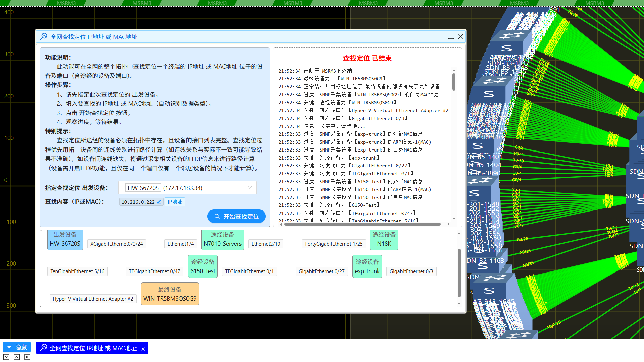Click the path panel vertical scrollbar thumb

pyautogui.click(x=459, y=273)
